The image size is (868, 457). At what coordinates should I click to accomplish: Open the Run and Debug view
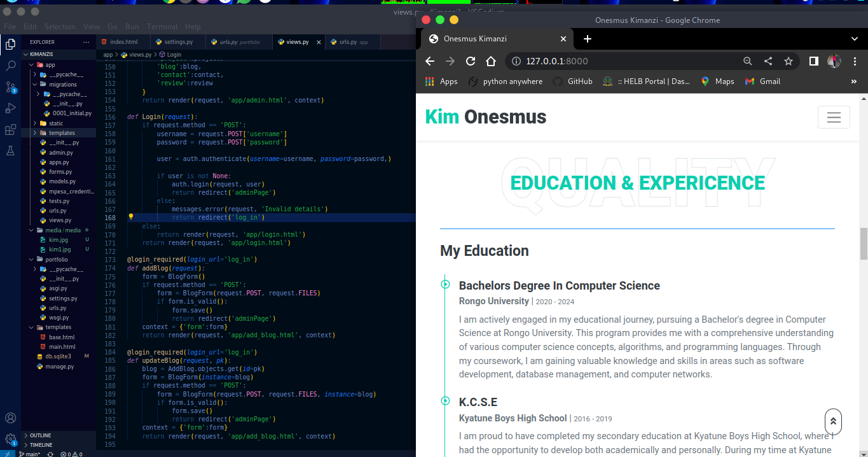[x=10, y=108]
